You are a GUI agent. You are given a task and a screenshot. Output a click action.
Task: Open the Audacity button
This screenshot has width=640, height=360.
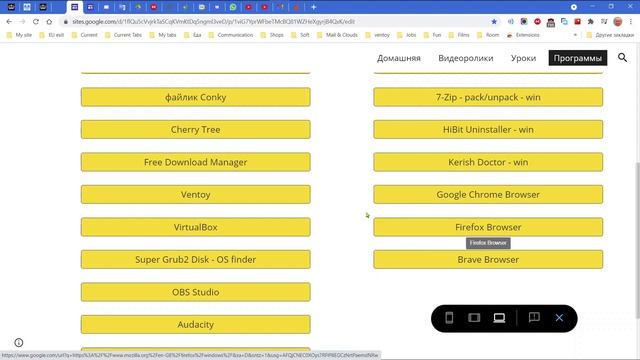point(196,324)
